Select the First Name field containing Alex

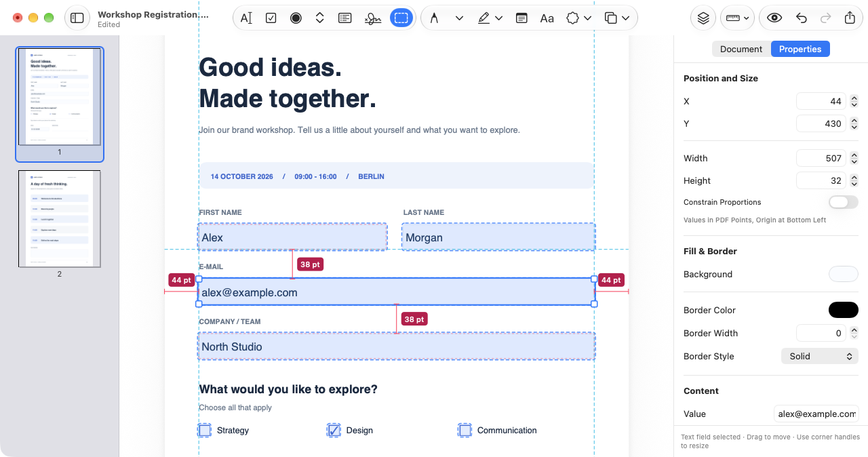[x=293, y=237]
